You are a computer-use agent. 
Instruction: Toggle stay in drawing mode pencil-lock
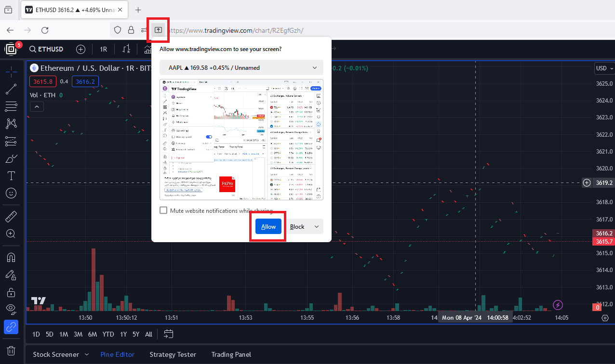click(x=11, y=275)
